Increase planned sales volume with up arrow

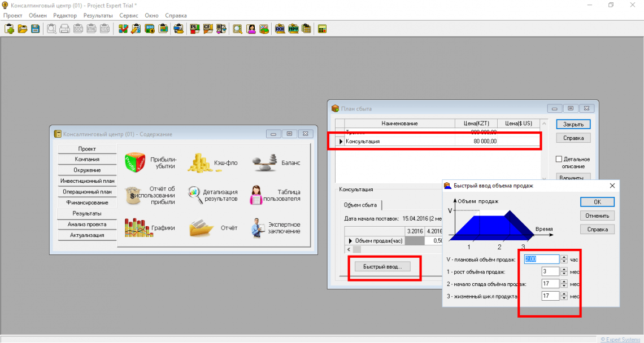564,257
